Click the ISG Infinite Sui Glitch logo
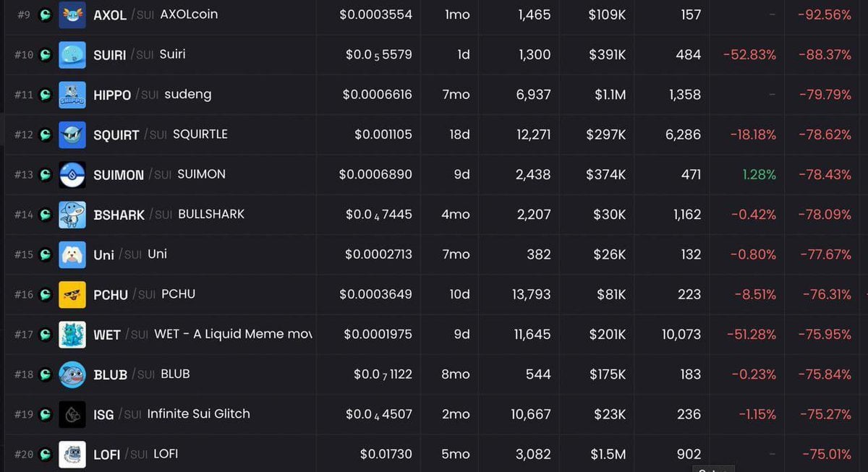The height and width of the screenshot is (472, 868). (72, 414)
